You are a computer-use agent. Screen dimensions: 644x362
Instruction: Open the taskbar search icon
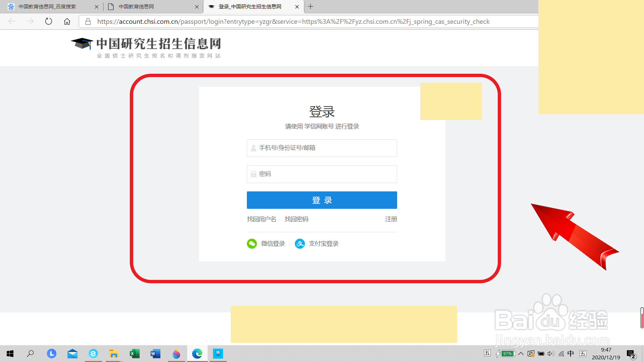(x=30, y=354)
